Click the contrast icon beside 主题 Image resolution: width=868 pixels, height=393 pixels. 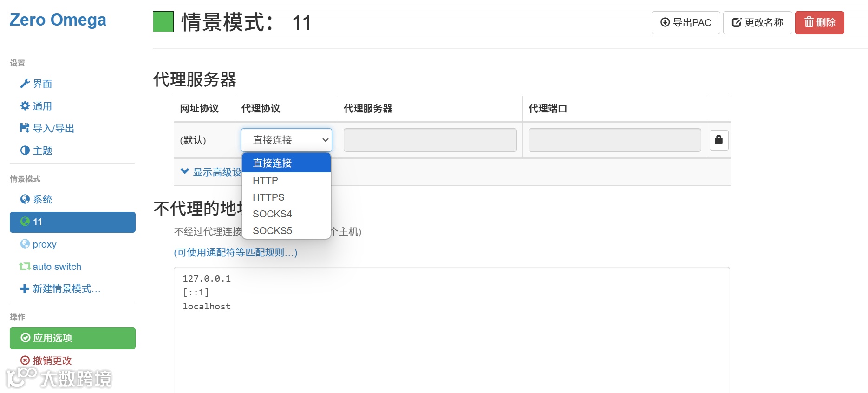click(25, 151)
